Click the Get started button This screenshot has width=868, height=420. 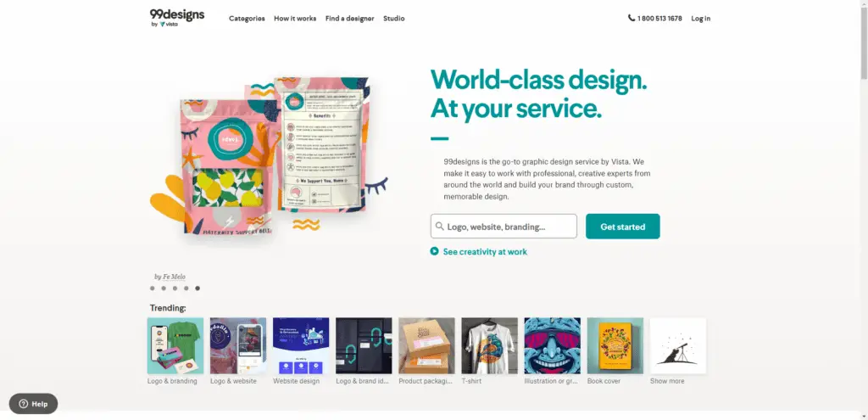click(623, 226)
